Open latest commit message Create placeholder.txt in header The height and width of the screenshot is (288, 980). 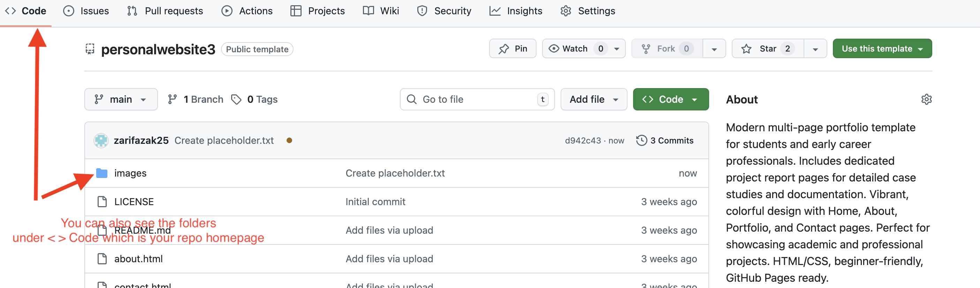coord(224,141)
